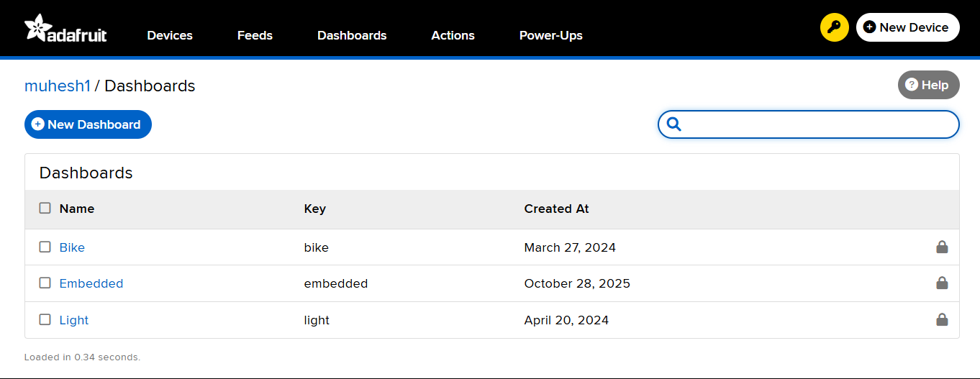Open the Help button
The image size is (980, 379).
(x=928, y=85)
